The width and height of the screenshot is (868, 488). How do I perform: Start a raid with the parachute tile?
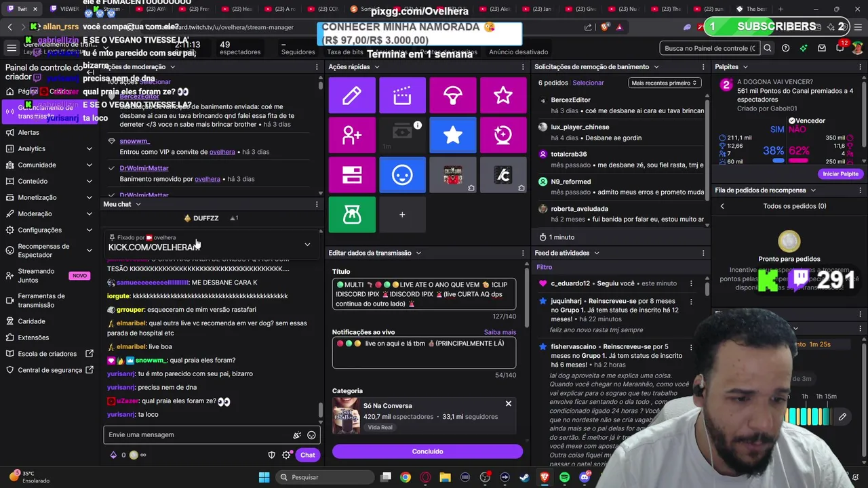[x=452, y=95]
